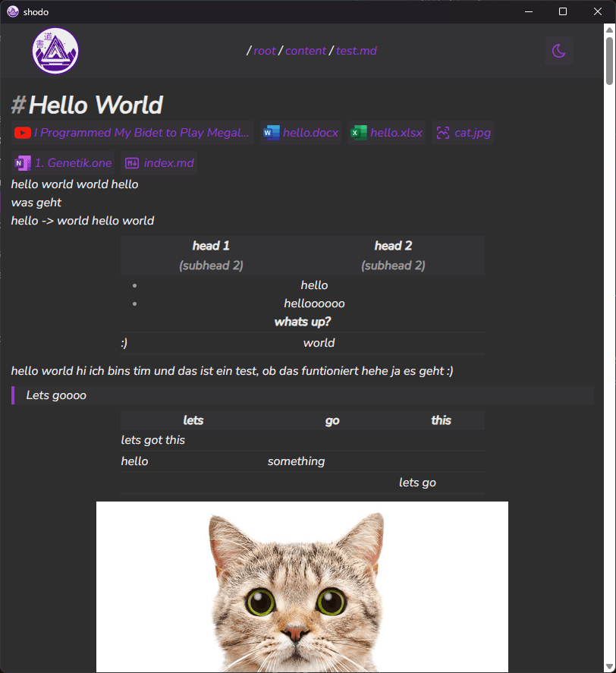616x673 pixels.
Task: Click the 'lets go' table cell
Action: [417, 483]
